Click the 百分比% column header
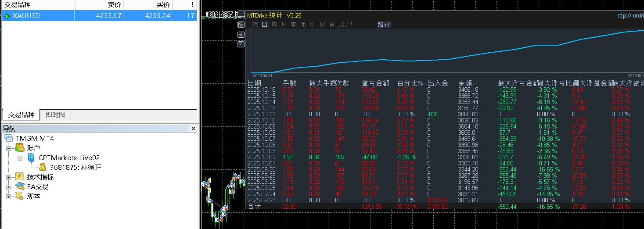The height and width of the screenshot is (229, 644). coord(410,83)
